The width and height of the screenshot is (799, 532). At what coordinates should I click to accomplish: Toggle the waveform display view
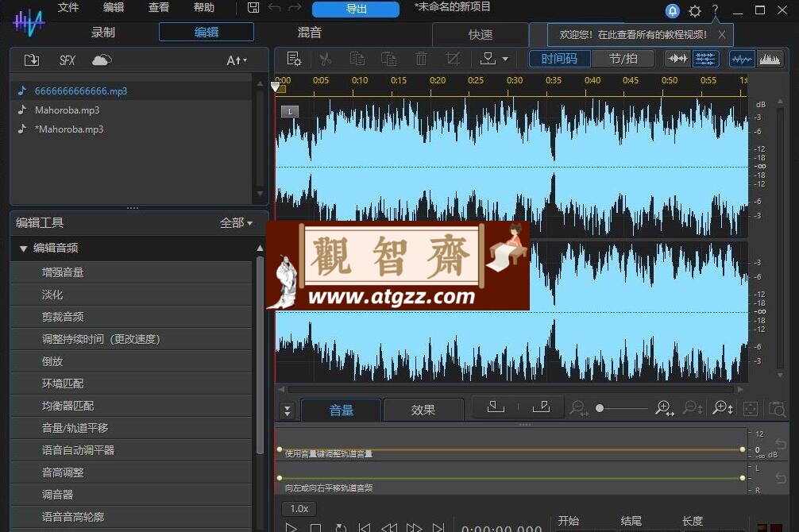(x=742, y=59)
